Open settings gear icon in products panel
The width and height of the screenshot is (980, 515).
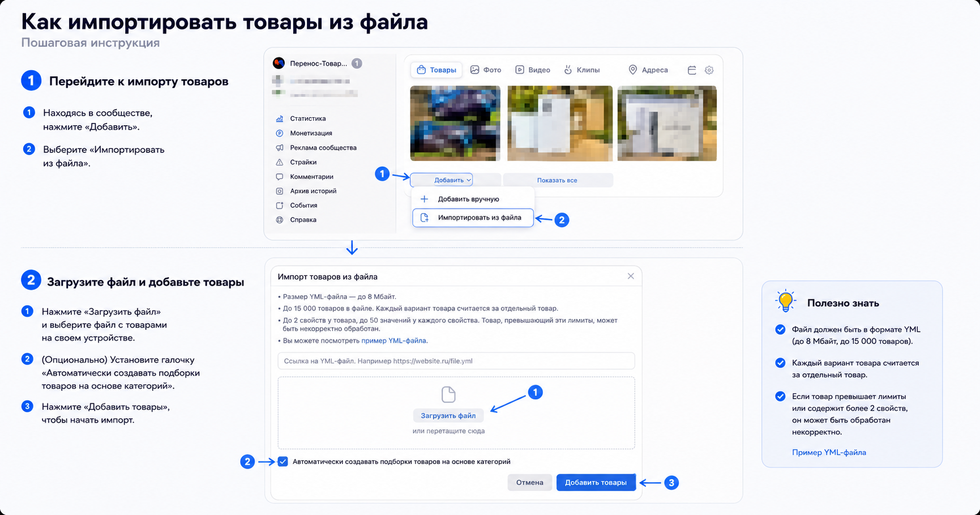click(709, 70)
